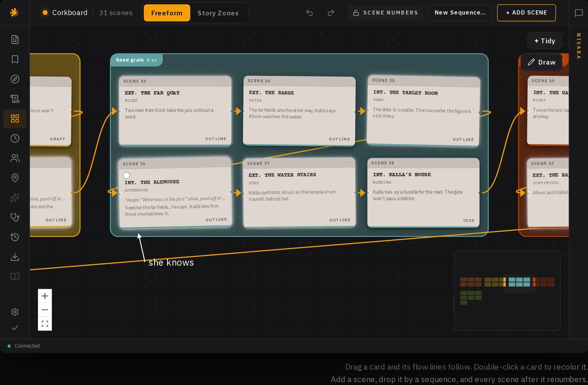The image size is (588, 385).
Task: Open Scene 18 three-dot menu
Action: click(472, 163)
